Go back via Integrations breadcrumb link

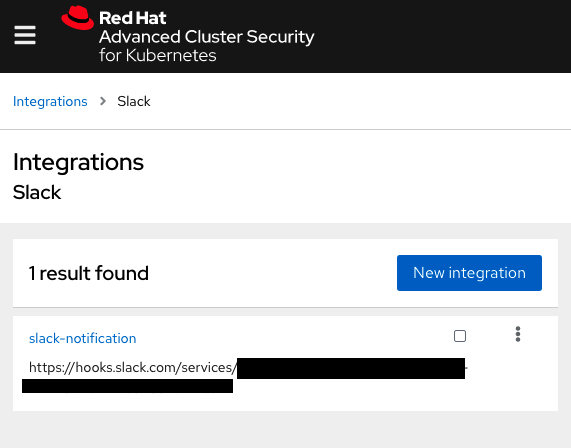pyautogui.click(x=50, y=101)
